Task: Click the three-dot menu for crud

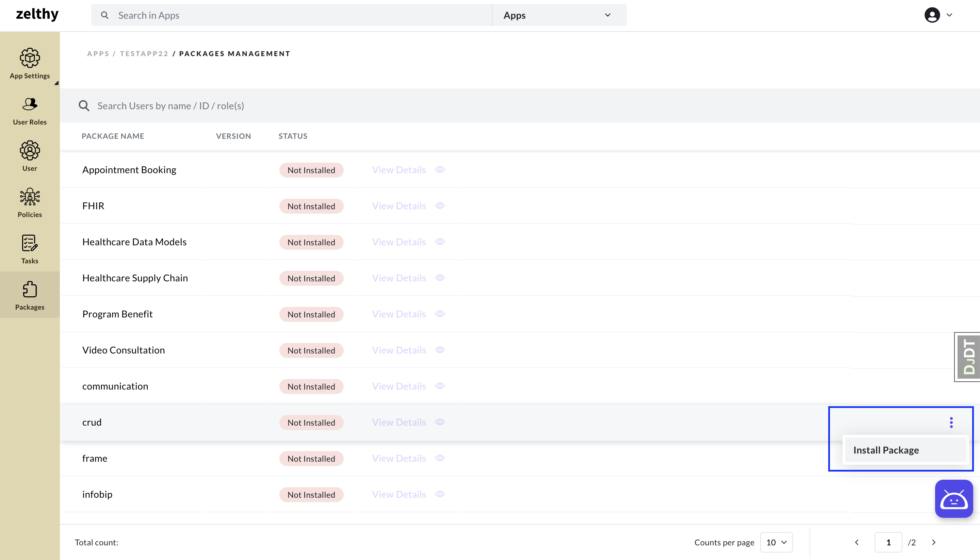Action: tap(951, 422)
